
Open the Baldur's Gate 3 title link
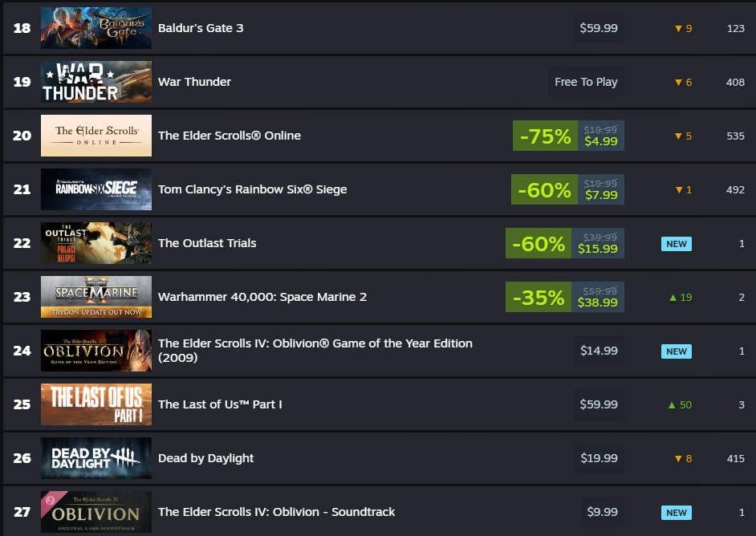pyautogui.click(x=201, y=28)
